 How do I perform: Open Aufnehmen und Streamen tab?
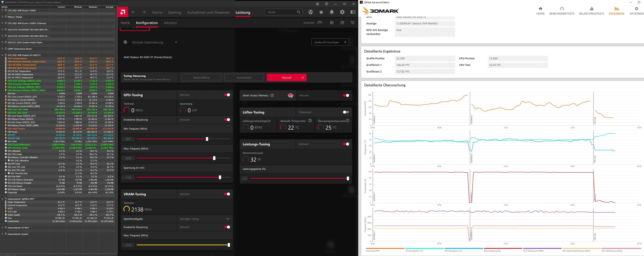(208, 12)
